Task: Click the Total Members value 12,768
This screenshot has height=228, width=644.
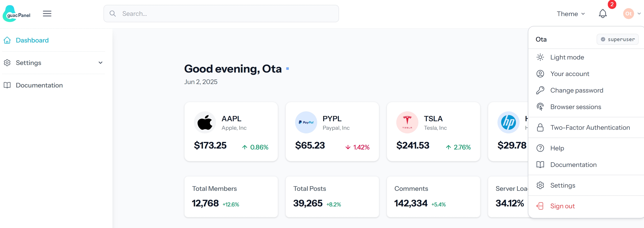Action: 205,203
